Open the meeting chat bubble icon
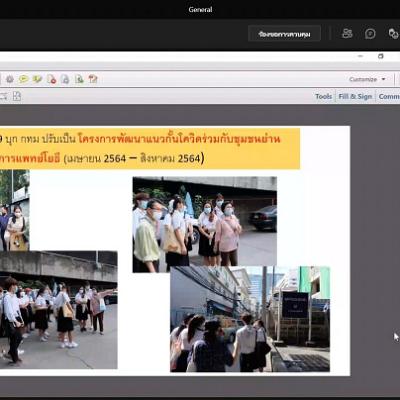 [x=370, y=34]
